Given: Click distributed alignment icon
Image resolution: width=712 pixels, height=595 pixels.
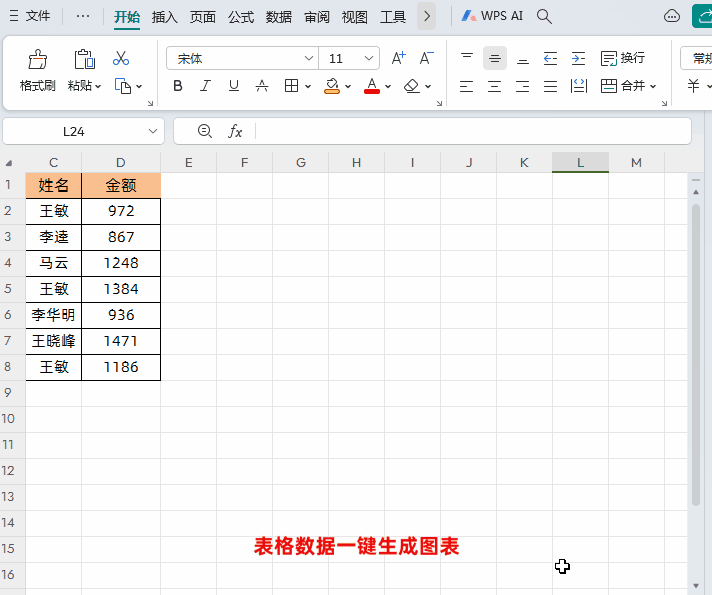Looking at the screenshot, I should coord(578,86).
